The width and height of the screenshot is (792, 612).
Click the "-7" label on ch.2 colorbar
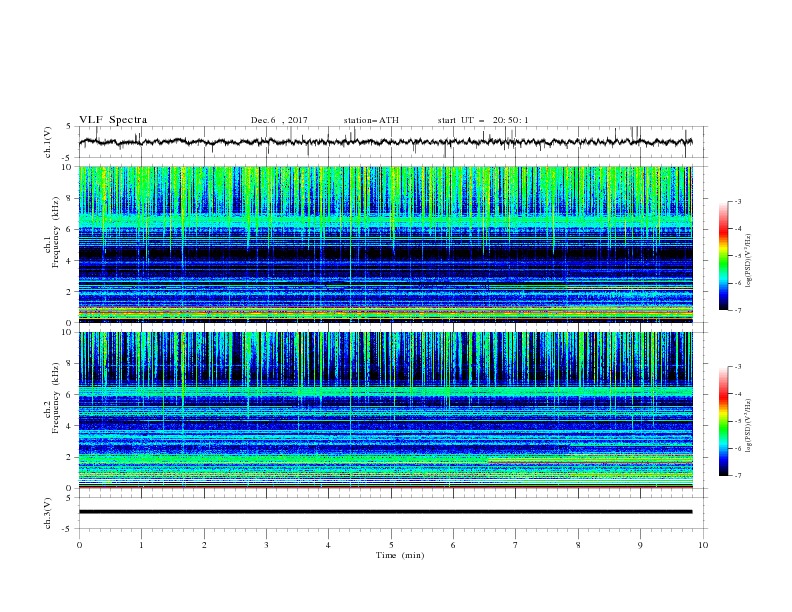(738, 476)
